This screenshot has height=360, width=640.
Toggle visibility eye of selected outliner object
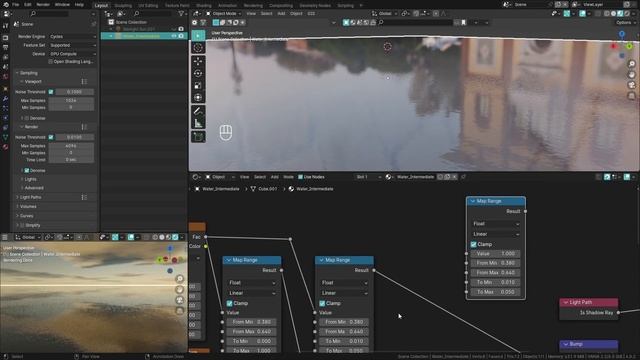pos(174,36)
